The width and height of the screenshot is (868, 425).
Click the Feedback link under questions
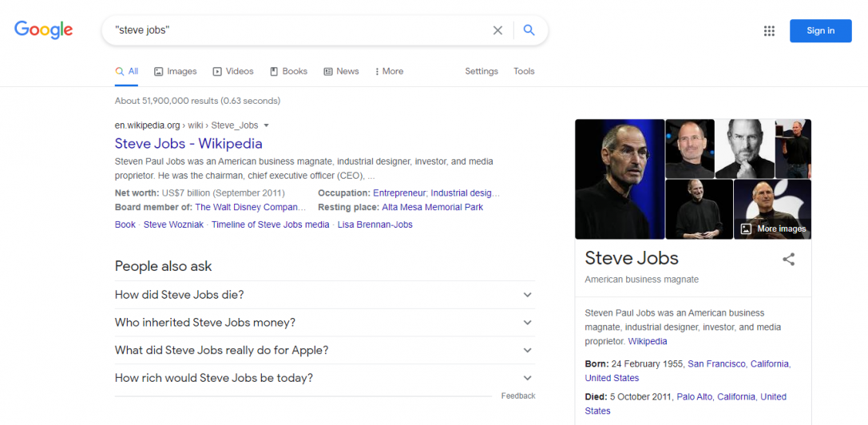[x=518, y=395]
